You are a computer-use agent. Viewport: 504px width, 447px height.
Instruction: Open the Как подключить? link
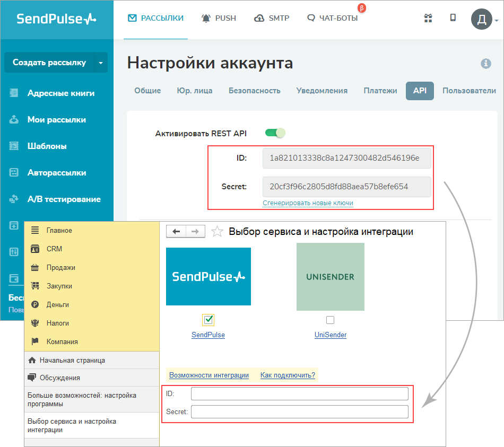coord(288,375)
